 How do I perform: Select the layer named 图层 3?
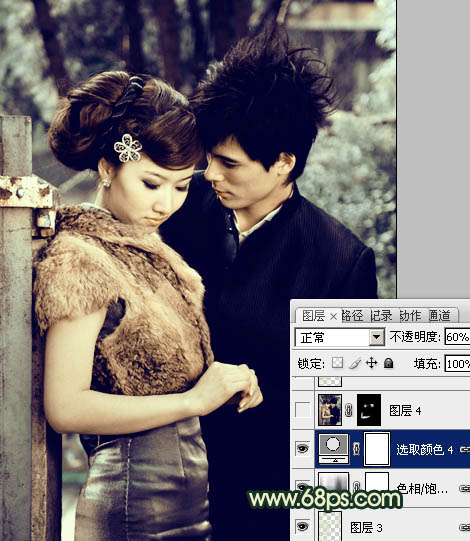(366, 527)
